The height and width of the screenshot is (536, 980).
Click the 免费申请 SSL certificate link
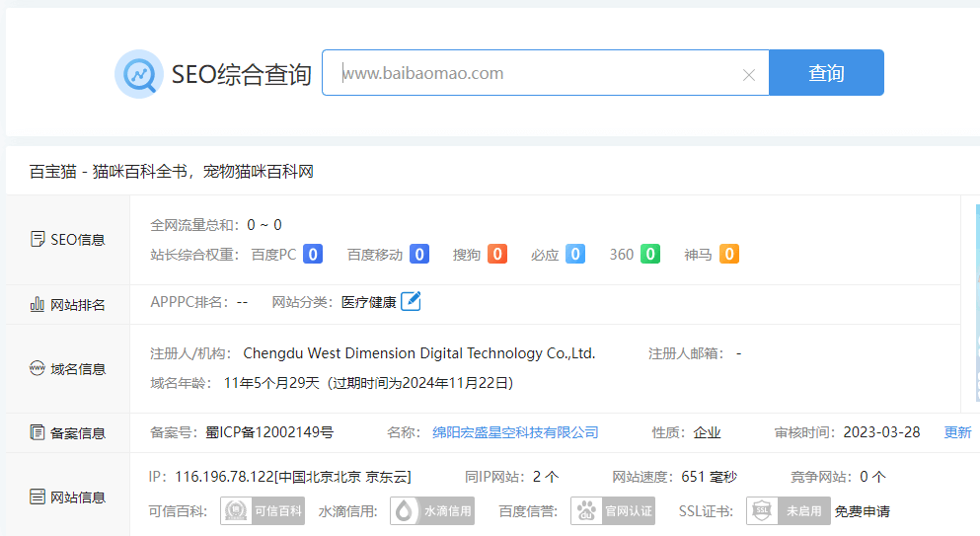863,511
